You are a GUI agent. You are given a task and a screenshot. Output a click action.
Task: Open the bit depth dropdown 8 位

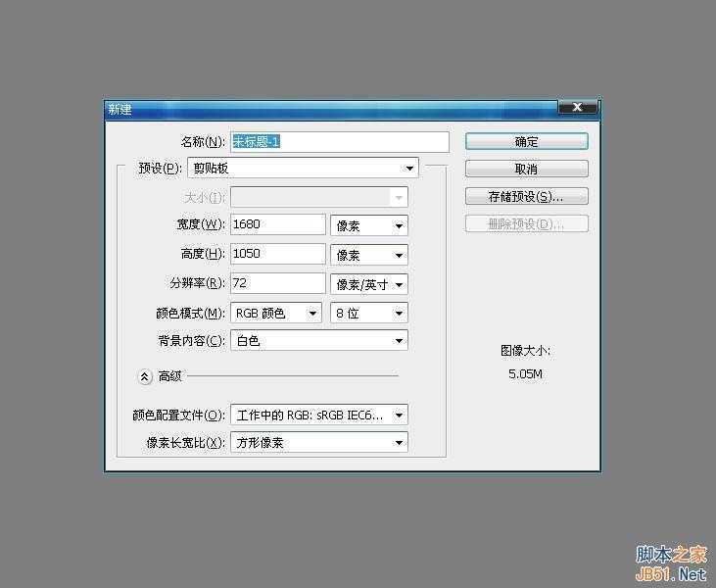click(369, 313)
